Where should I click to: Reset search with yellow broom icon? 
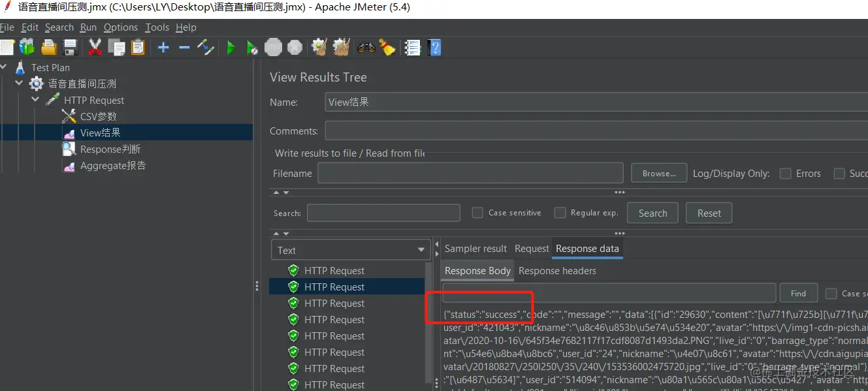pyautogui.click(x=388, y=47)
